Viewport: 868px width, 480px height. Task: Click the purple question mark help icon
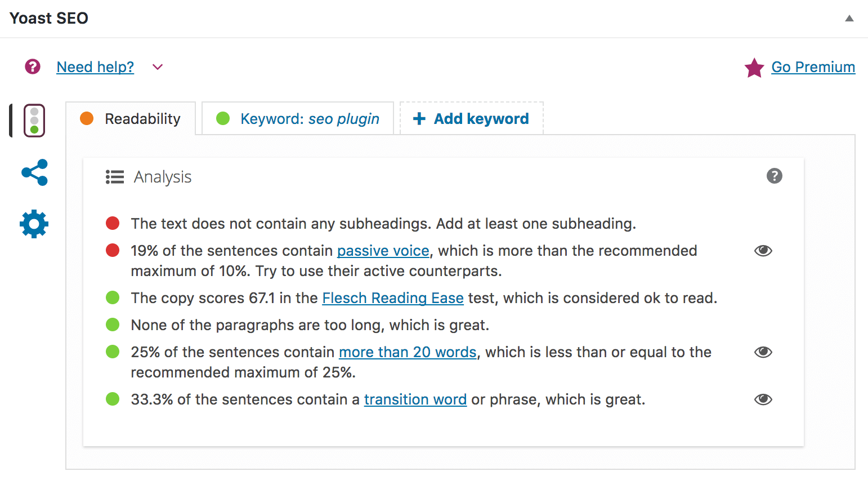33,67
